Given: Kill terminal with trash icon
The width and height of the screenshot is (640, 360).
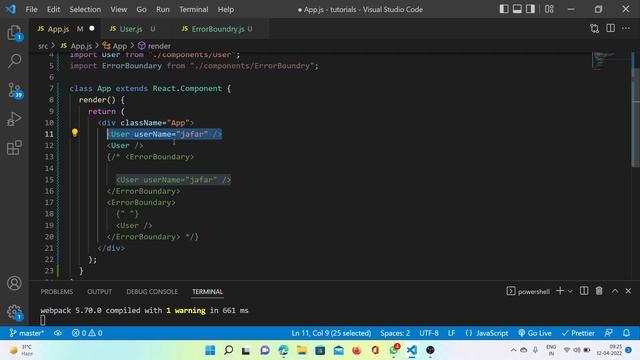Looking at the screenshot, I should (599, 291).
